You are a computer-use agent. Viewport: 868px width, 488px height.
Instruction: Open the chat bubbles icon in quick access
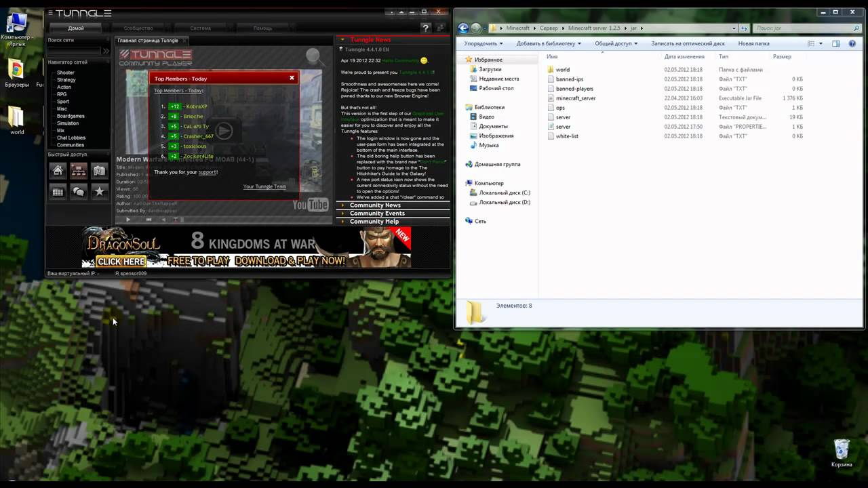pos(79,192)
